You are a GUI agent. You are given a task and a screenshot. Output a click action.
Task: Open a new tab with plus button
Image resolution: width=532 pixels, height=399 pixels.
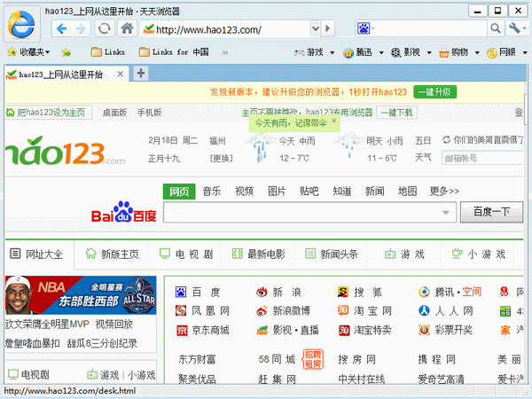[141, 74]
